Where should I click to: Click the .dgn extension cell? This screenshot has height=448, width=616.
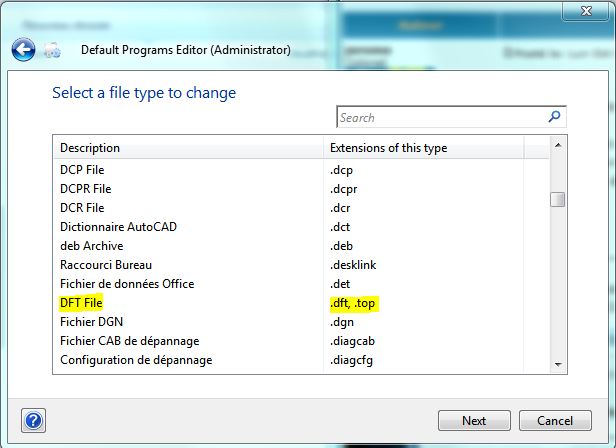click(x=342, y=322)
